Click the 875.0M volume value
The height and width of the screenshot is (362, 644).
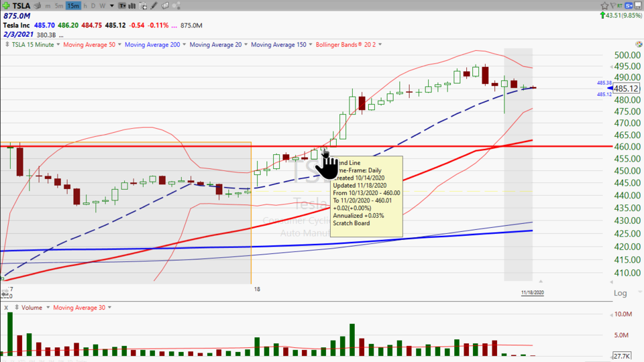pos(17,16)
